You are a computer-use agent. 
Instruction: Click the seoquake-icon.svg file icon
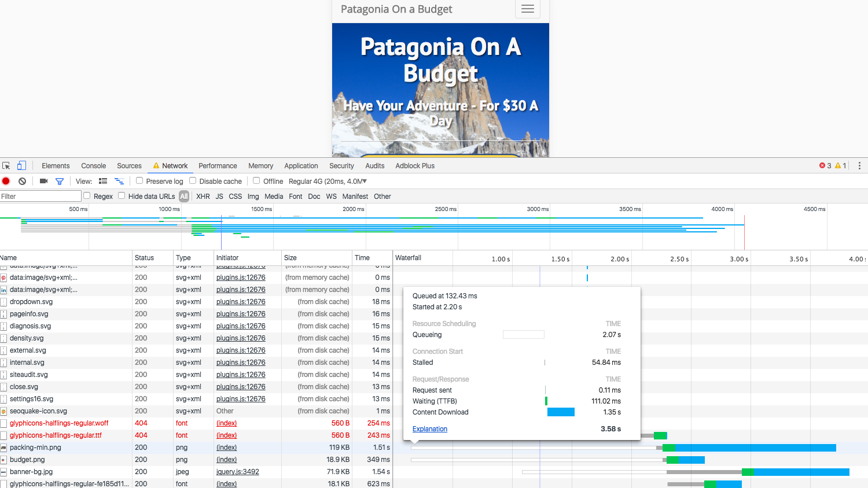tap(3, 411)
